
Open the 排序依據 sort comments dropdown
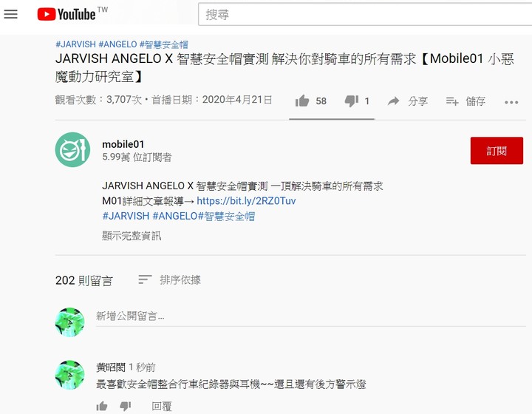(170, 280)
